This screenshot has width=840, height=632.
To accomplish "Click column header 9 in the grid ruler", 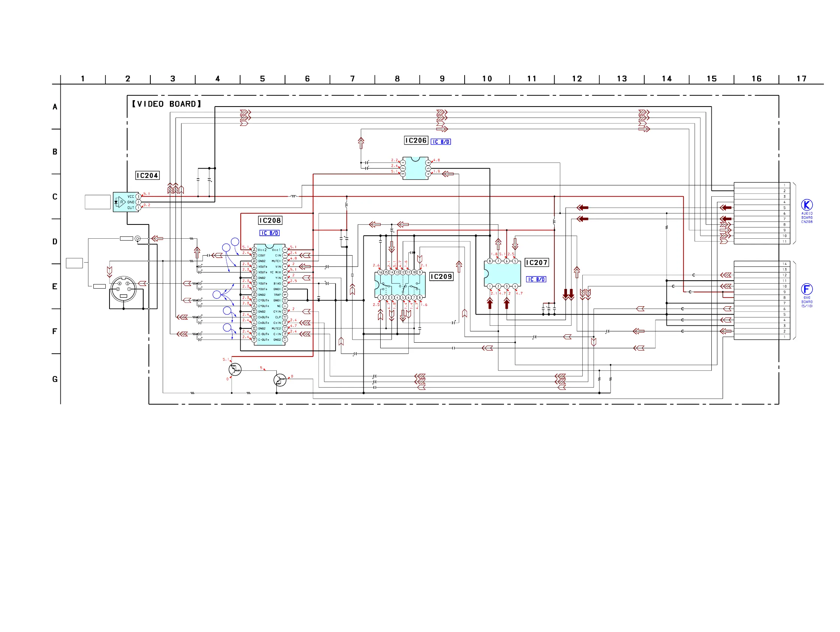I will tap(442, 79).
